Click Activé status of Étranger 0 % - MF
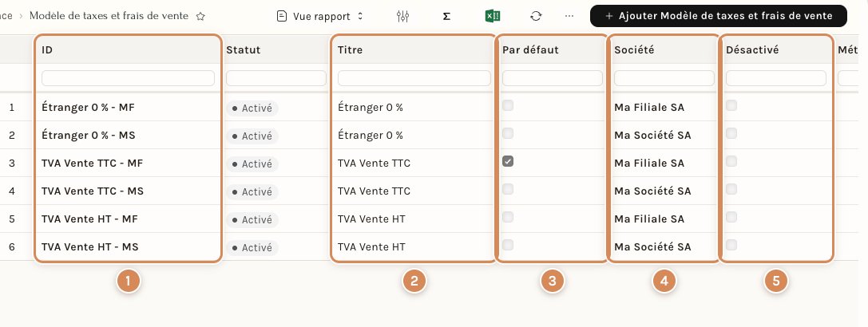The image size is (868, 327). point(252,108)
